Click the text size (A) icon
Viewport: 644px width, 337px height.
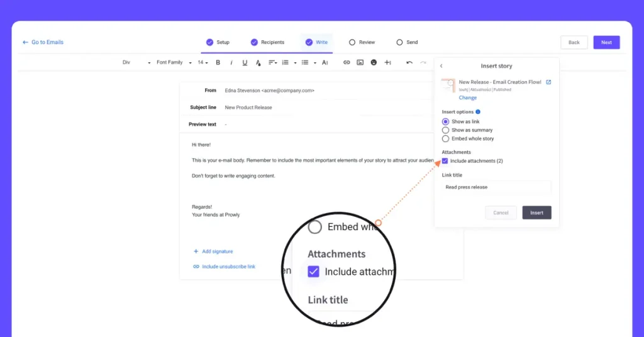[x=325, y=62]
